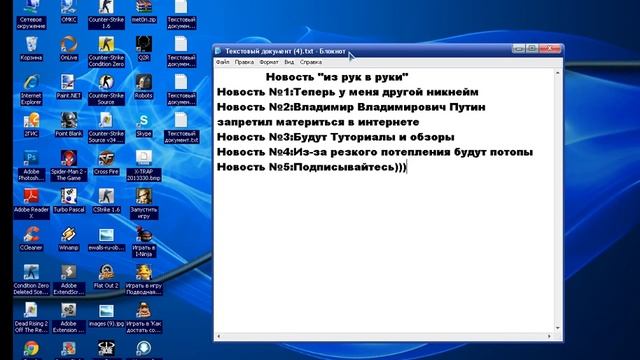Open the Справка menu in Notepad
This screenshot has height=360, width=640.
point(311,62)
